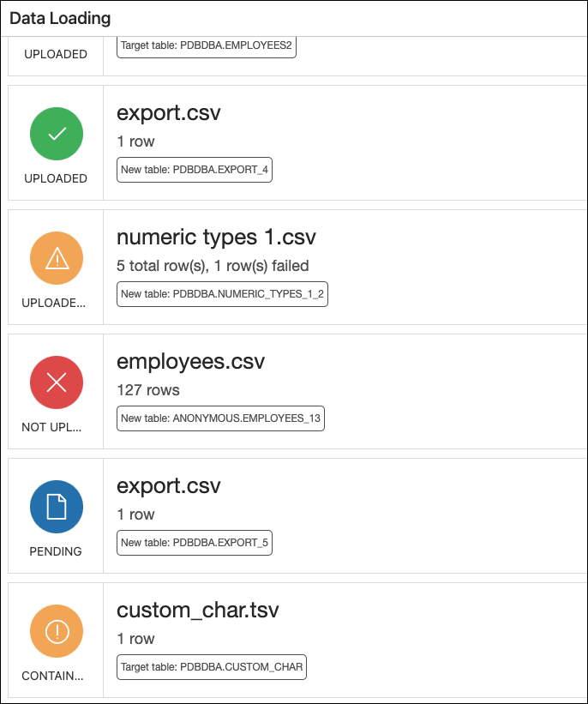Select the New table ANONYMOUS.EMPLOYEES_13 label
Screen dimensions: 588x704
tap(220, 418)
